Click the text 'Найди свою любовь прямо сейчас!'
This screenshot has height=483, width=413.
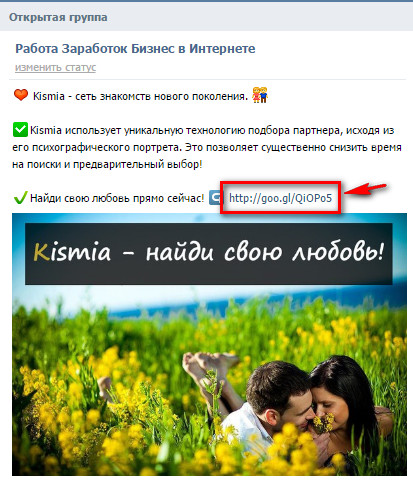click(x=117, y=198)
